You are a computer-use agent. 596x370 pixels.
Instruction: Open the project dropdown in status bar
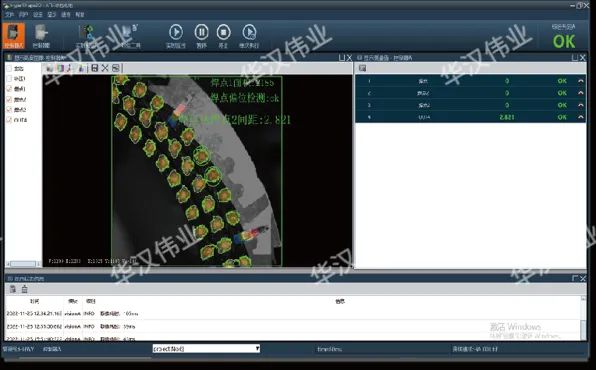tap(206, 348)
